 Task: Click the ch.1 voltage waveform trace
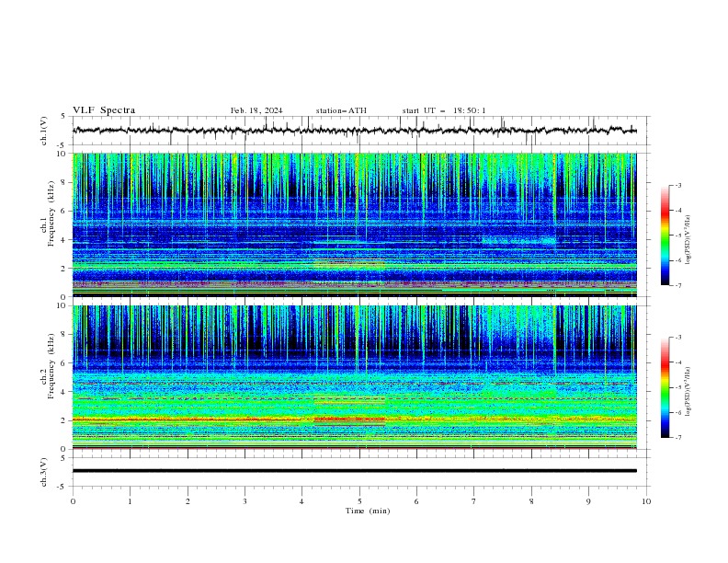coord(354,131)
